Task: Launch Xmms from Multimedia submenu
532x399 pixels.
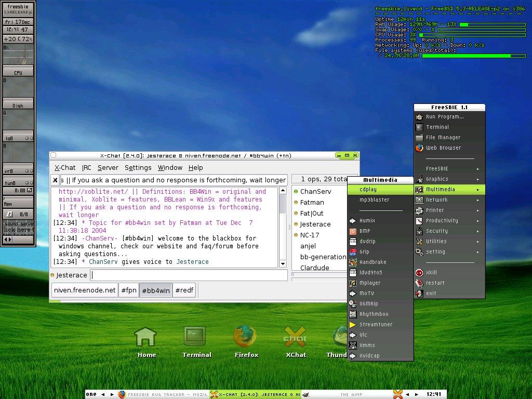Action: (x=380, y=345)
